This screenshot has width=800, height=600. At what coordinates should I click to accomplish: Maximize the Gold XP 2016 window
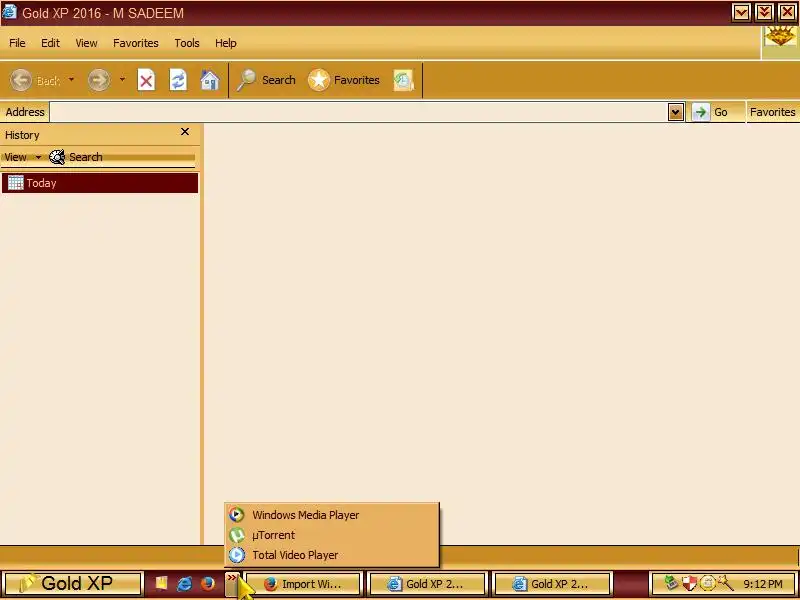pos(764,12)
